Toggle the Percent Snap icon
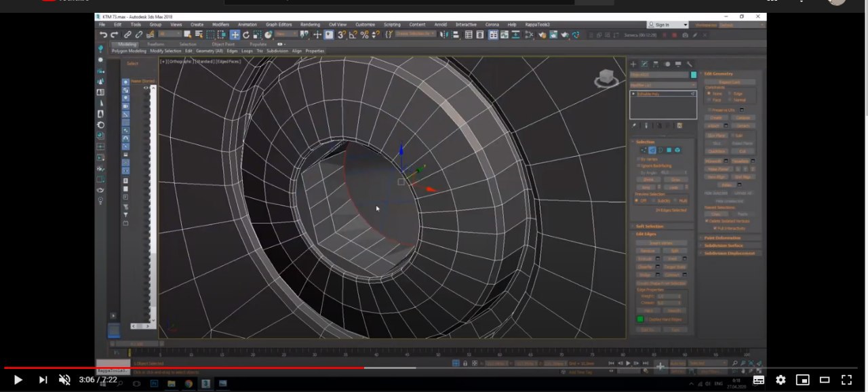The width and height of the screenshot is (868, 392). (x=365, y=35)
